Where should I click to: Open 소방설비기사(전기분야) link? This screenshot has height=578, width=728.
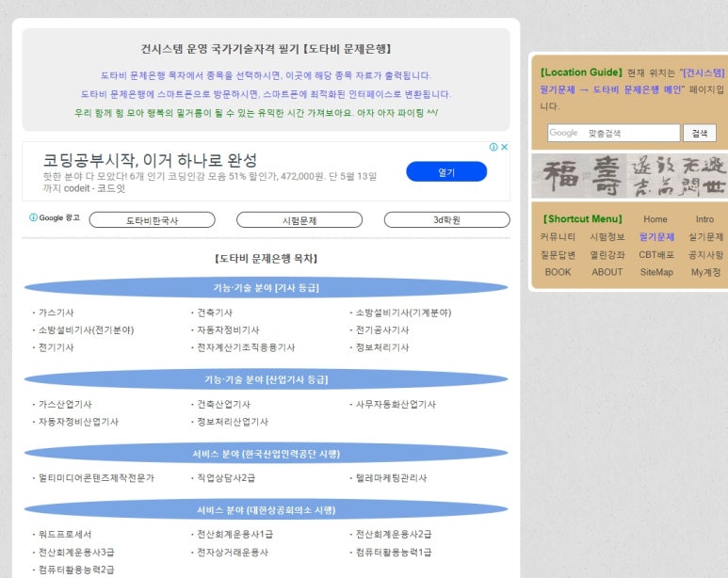coord(87,330)
